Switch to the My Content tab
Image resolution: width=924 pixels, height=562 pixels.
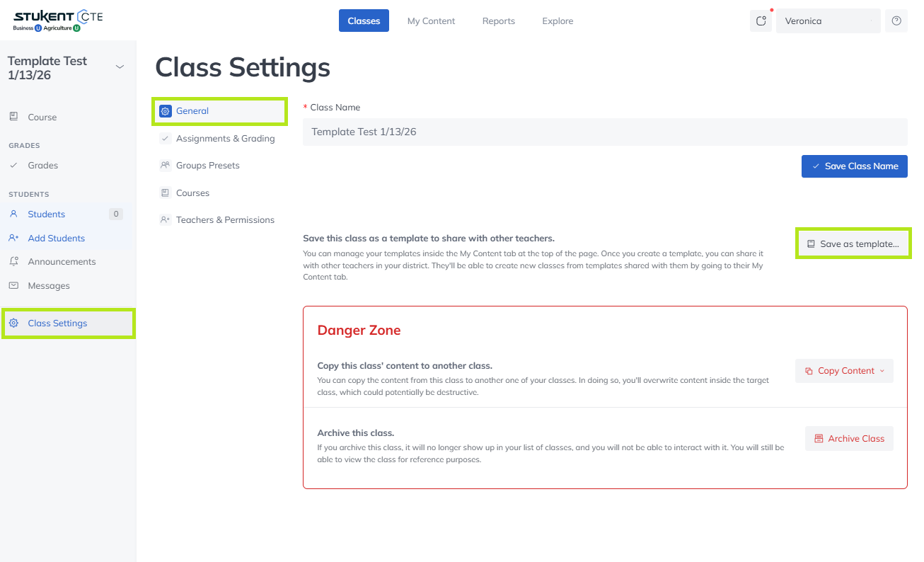(x=431, y=21)
